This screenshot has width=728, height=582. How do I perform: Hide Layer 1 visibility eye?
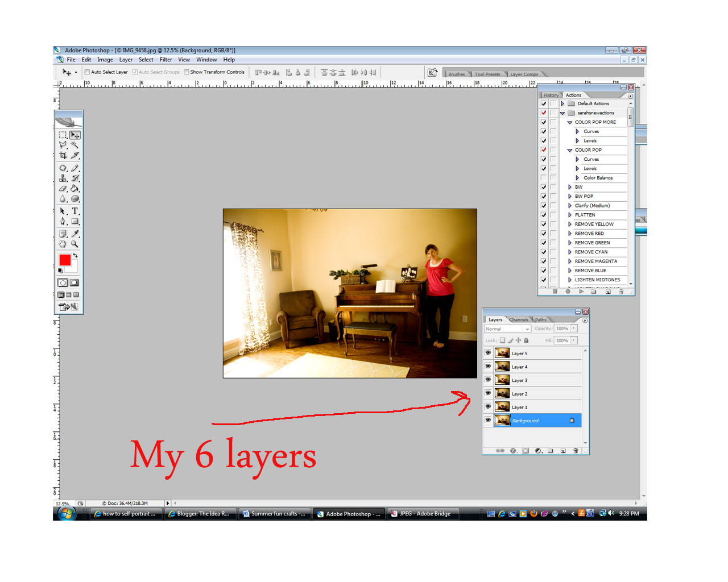pyautogui.click(x=488, y=407)
